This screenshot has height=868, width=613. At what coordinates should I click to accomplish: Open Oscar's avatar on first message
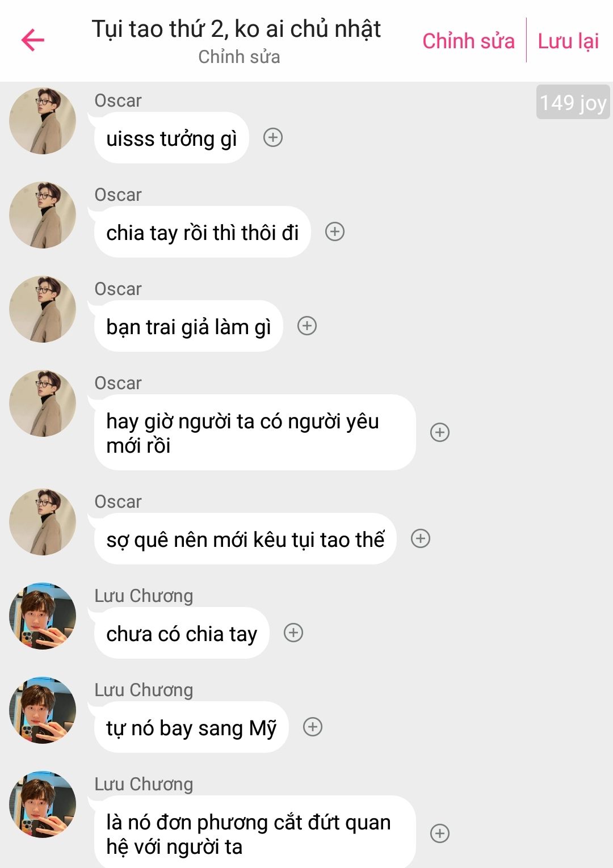coord(43,121)
